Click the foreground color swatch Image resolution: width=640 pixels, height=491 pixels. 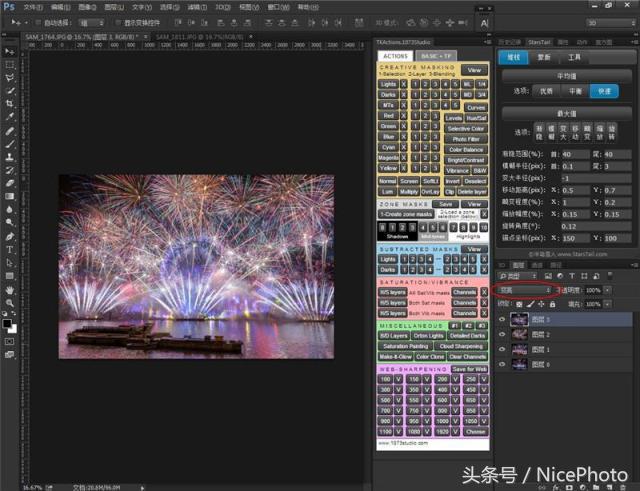[7, 323]
